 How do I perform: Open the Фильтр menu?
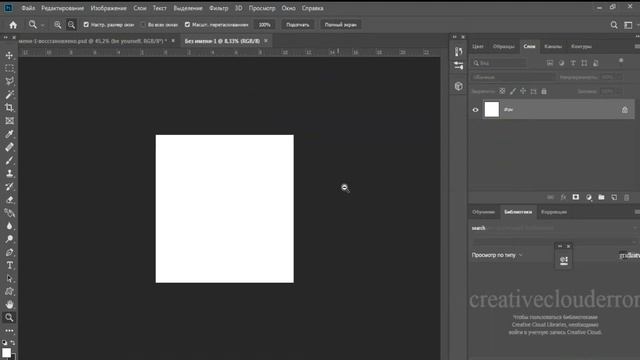pos(218,8)
